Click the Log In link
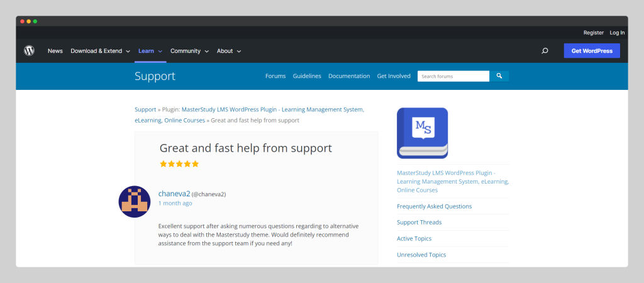This screenshot has width=644, height=283. [617, 33]
